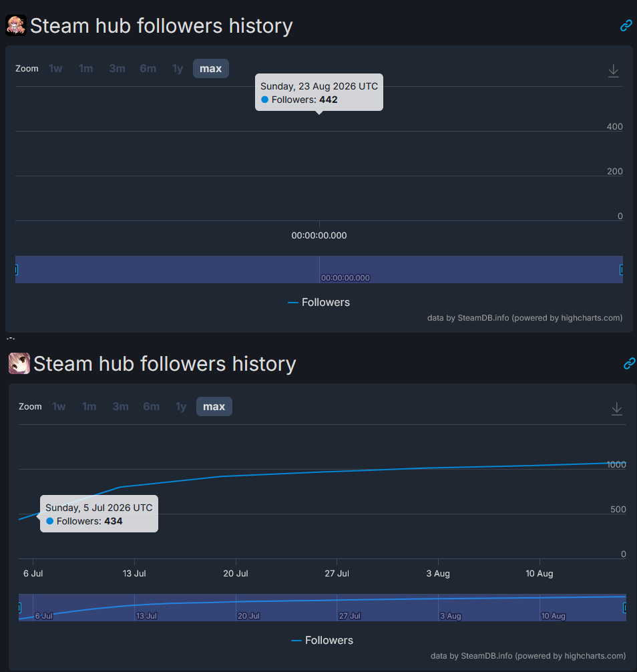Screen dimensions: 637x672
Task: Click the top Steam hub followers history heading
Action: pos(162,25)
